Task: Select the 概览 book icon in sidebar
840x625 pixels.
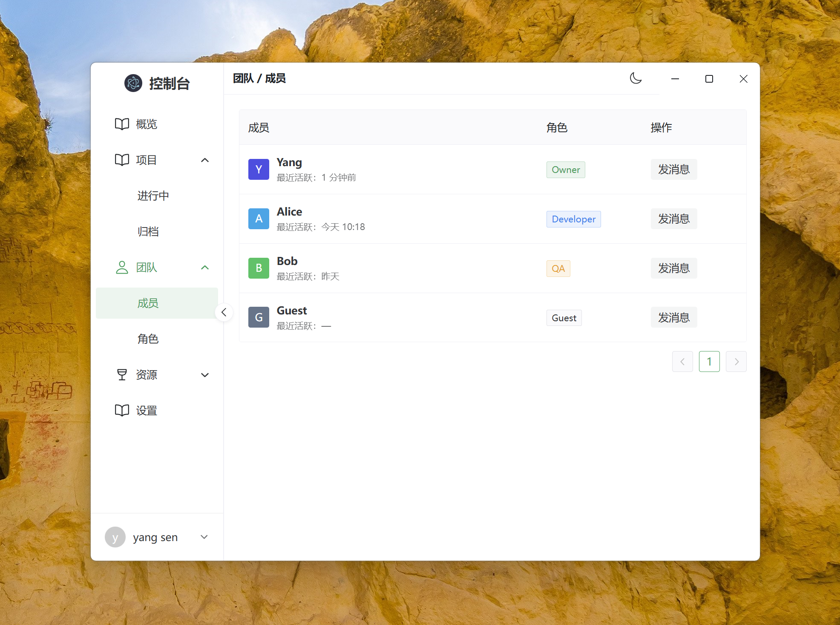Action: pos(122,124)
